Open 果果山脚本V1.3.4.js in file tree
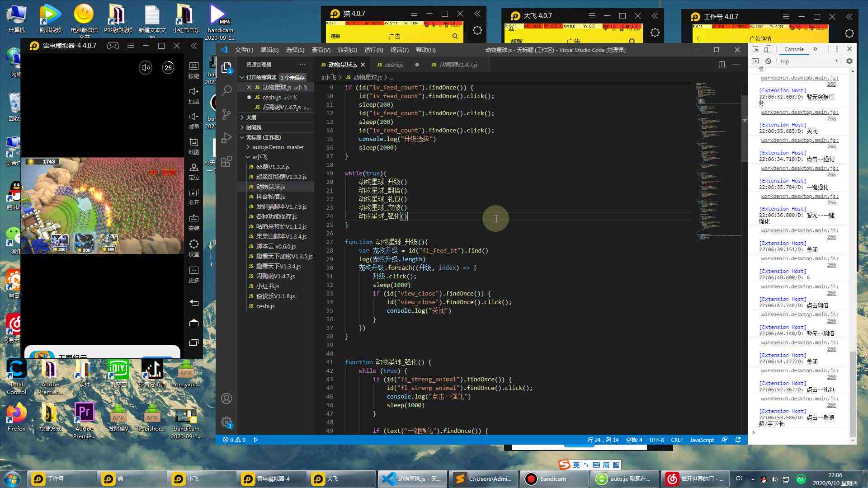 281,236
